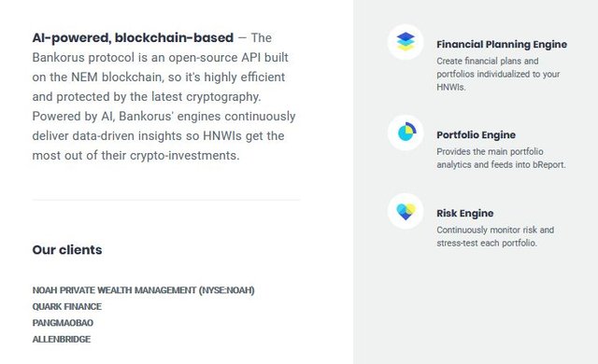The width and height of the screenshot is (598, 364).
Task: Open the Pangmaobao client entry
Action: pyautogui.click(x=63, y=323)
